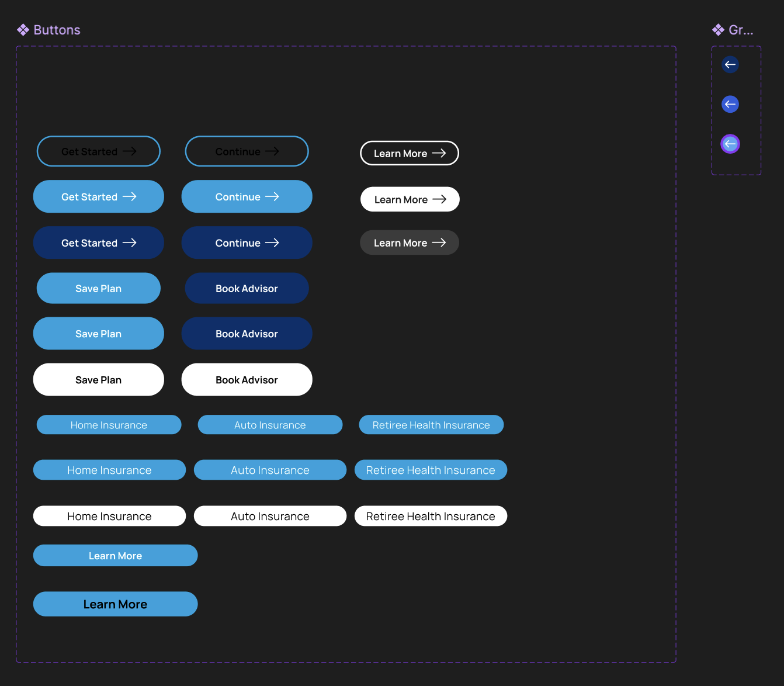The width and height of the screenshot is (784, 686).
Task: Click the white Retiree Health Insurance button
Action: [x=431, y=516]
